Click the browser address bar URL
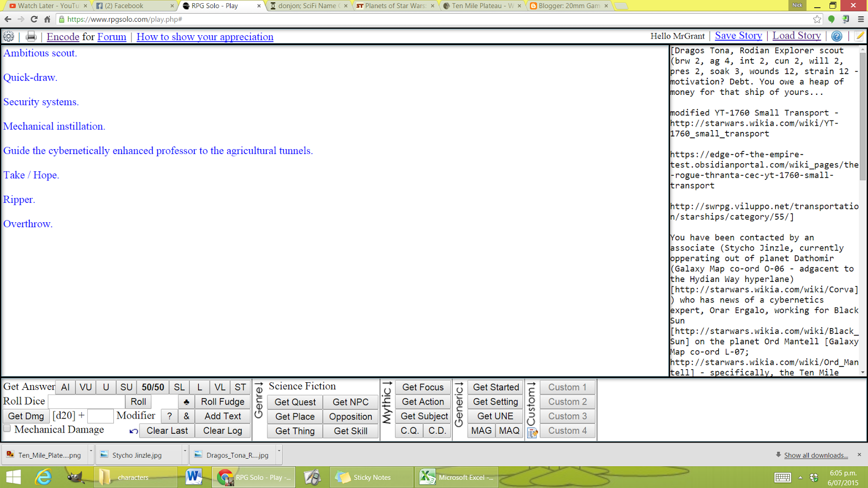This screenshot has height=488, width=868. point(125,20)
